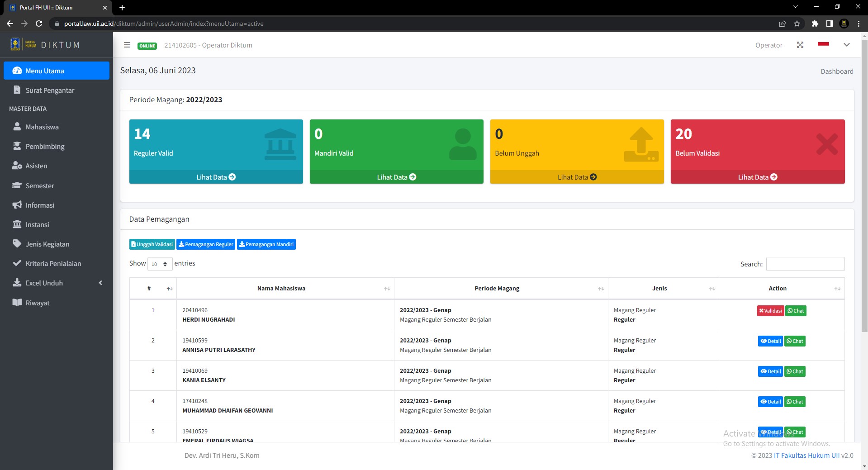
Task: Open the browser profile avatar
Action: coord(844,24)
